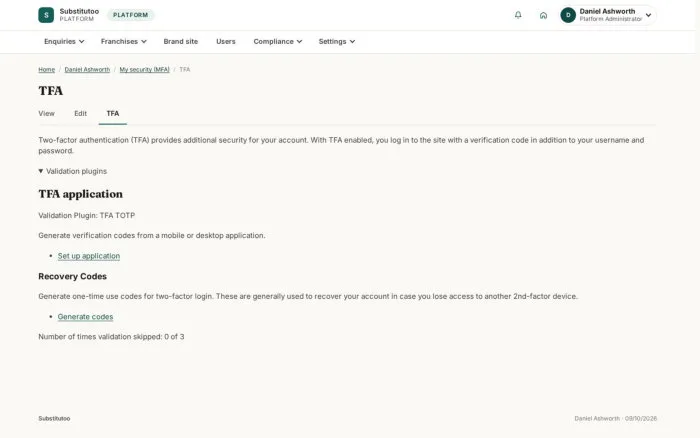Switch to the View tab
Image resolution: width=700 pixels, height=438 pixels.
[x=46, y=113]
